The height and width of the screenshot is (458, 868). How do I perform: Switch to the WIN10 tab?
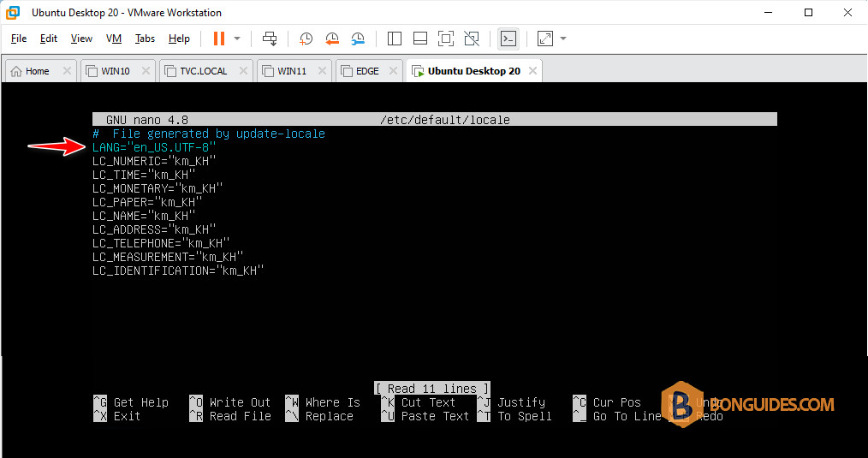click(116, 71)
